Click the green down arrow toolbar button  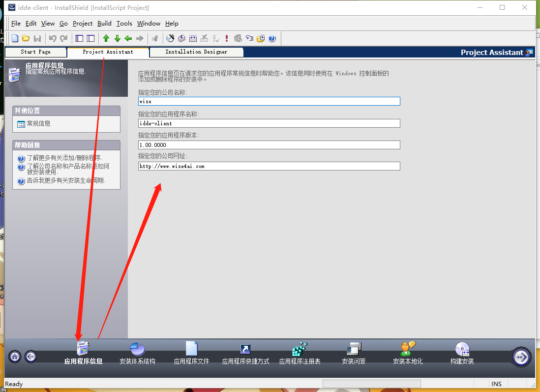(118, 38)
